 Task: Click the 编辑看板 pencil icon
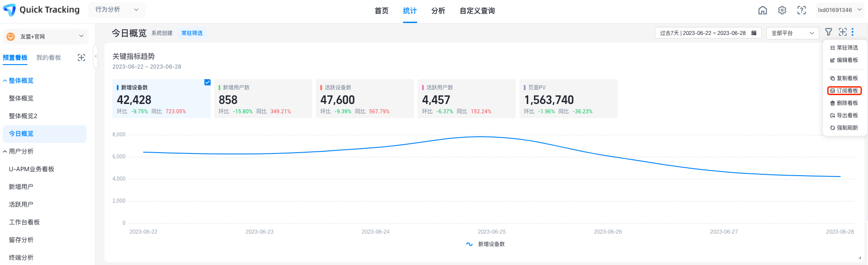[x=833, y=60]
